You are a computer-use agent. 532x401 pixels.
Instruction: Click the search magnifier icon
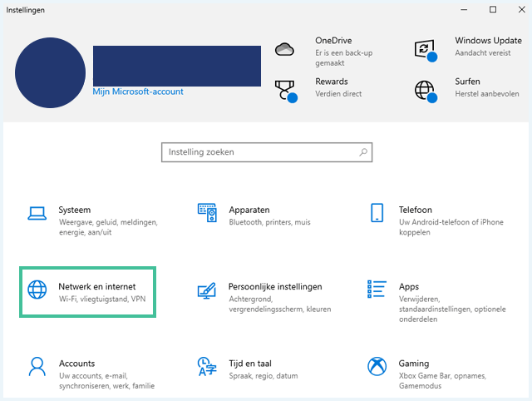[363, 152]
